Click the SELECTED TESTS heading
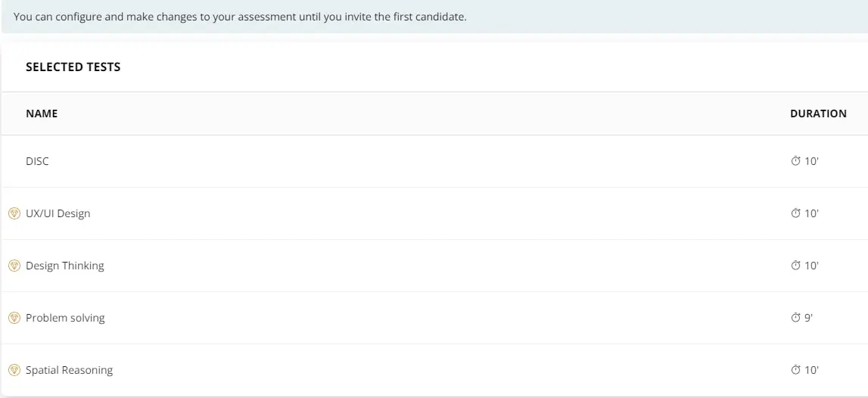Image resolution: width=868 pixels, height=398 pixels. (73, 67)
